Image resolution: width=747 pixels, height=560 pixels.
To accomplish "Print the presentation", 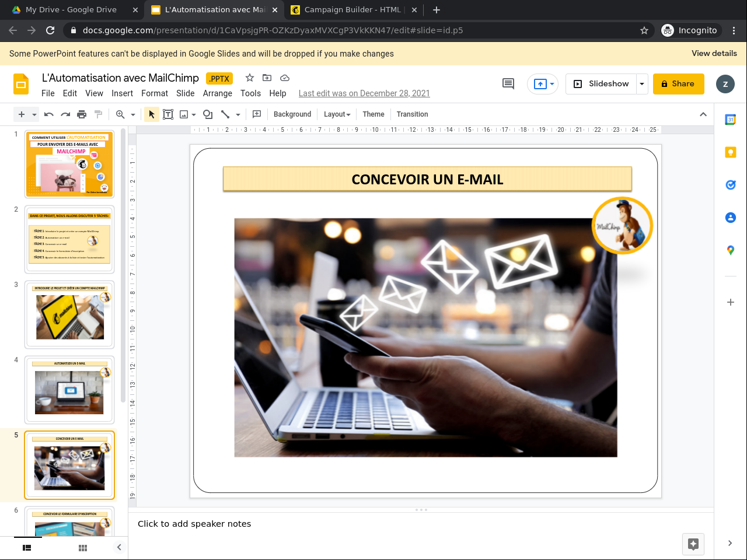I will click(x=82, y=114).
